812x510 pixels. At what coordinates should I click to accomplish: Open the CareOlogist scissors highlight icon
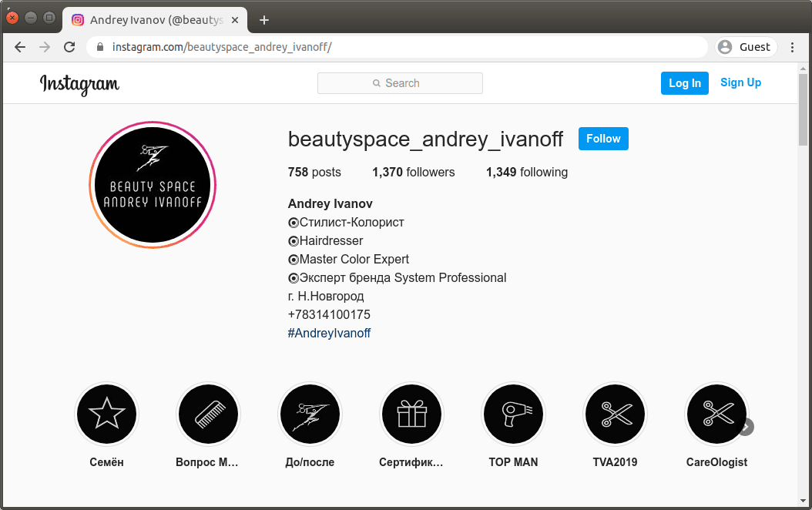click(716, 414)
